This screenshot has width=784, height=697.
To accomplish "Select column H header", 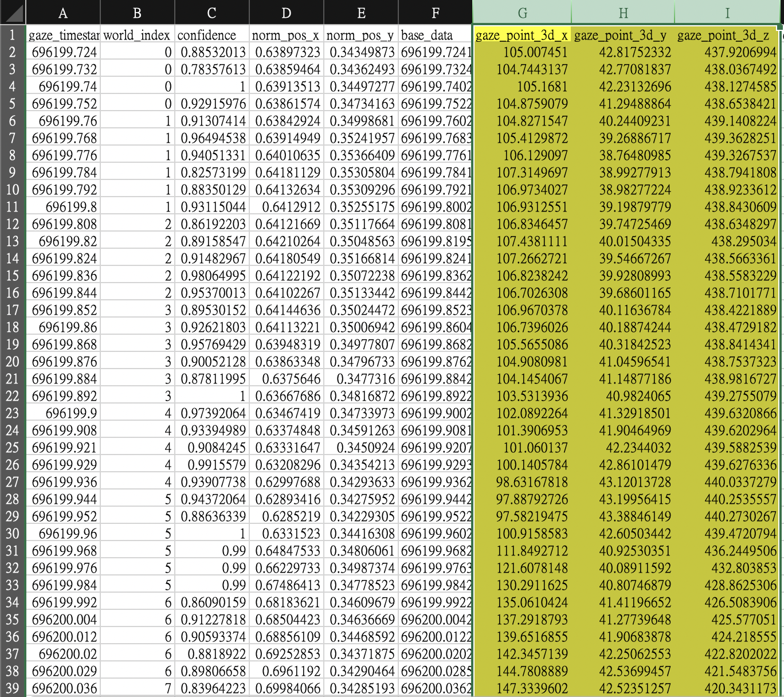I will click(x=623, y=13).
